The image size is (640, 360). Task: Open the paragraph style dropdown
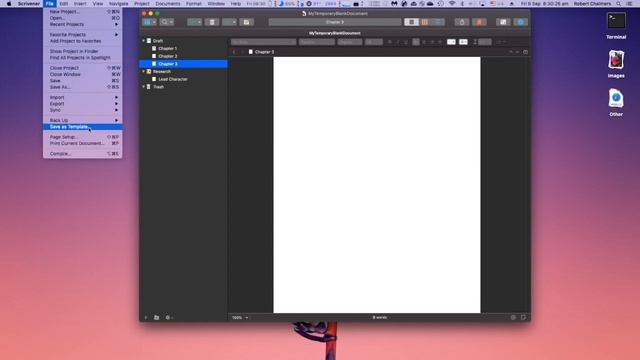tap(263, 42)
